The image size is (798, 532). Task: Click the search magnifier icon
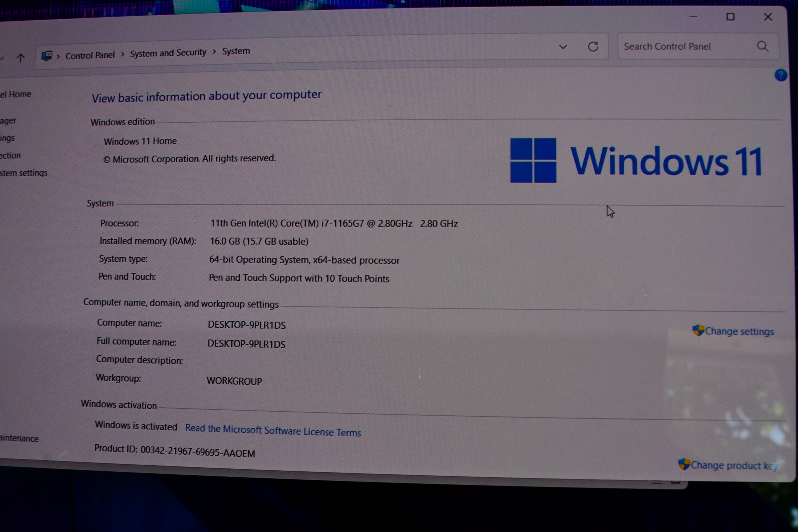762,46
